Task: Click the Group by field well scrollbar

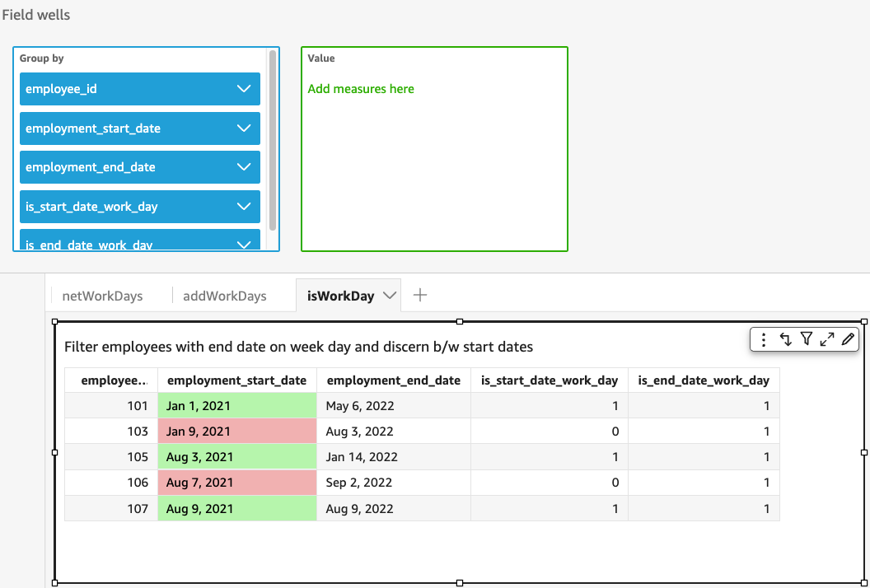Action: click(x=273, y=140)
